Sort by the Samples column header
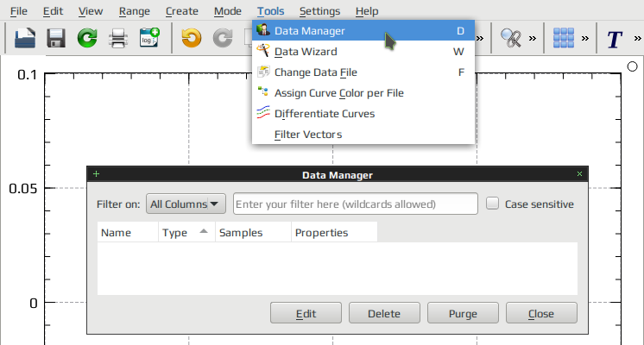644x345 pixels. pyautogui.click(x=254, y=232)
